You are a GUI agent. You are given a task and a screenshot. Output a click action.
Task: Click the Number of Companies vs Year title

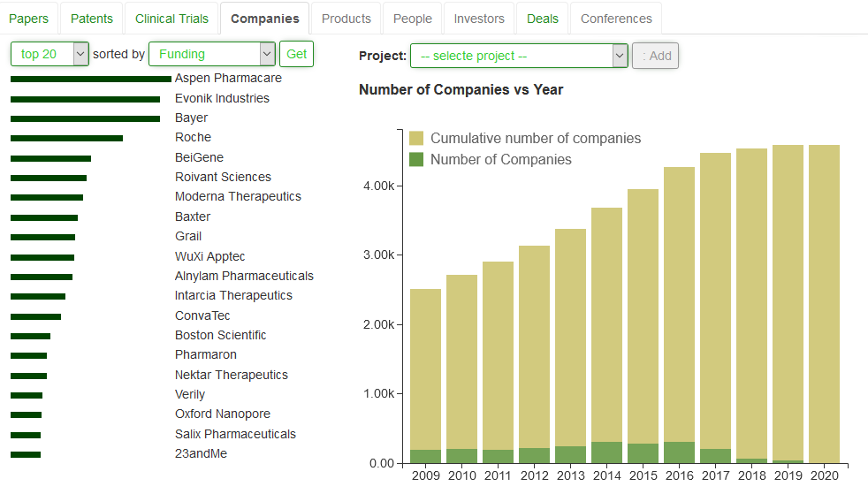coord(461,89)
